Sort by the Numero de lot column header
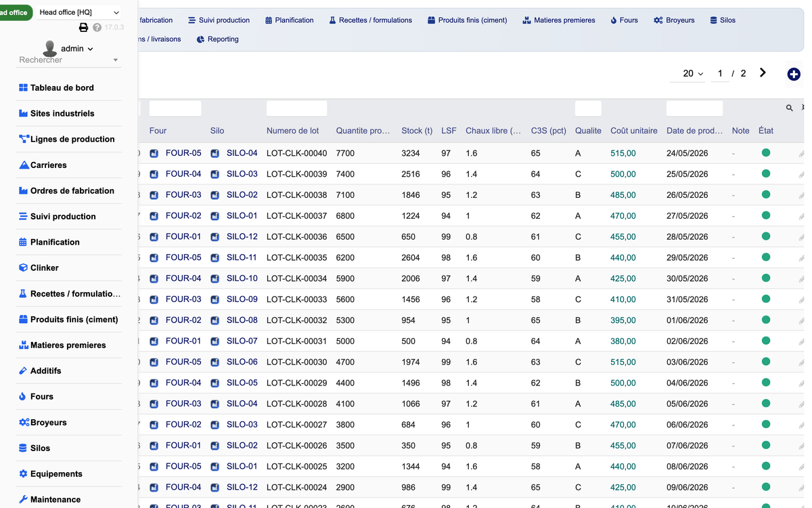Image resolution: width=812 pixels, height=508 pixels. 293,131
